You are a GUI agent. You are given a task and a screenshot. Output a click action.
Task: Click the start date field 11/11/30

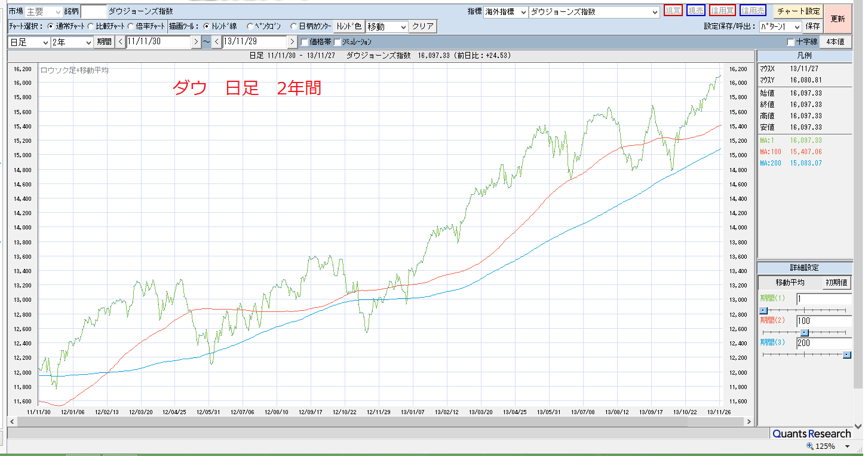click(158, 42)
